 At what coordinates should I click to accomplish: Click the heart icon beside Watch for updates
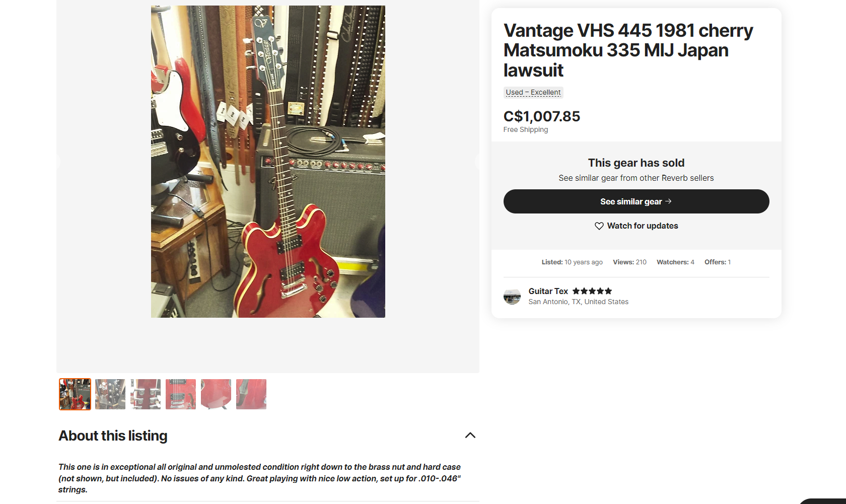click(599, 226)
